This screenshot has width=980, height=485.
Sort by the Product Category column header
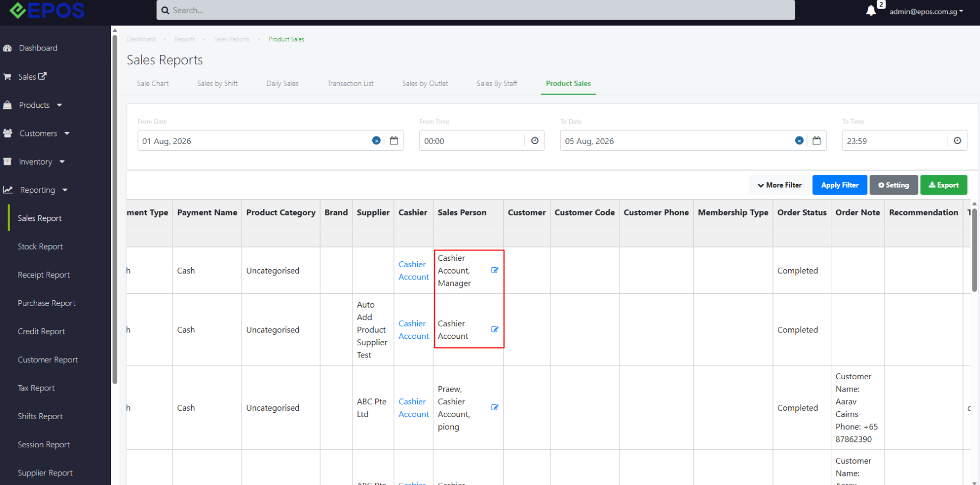(281, 212)
